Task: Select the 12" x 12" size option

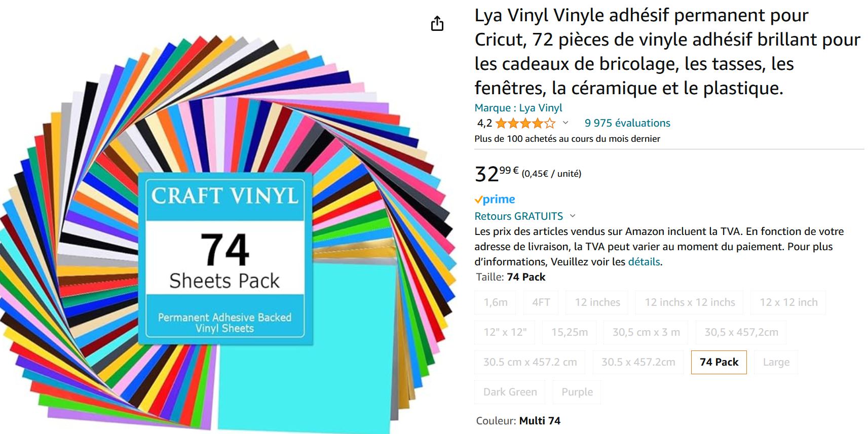Action: [505, 332]
